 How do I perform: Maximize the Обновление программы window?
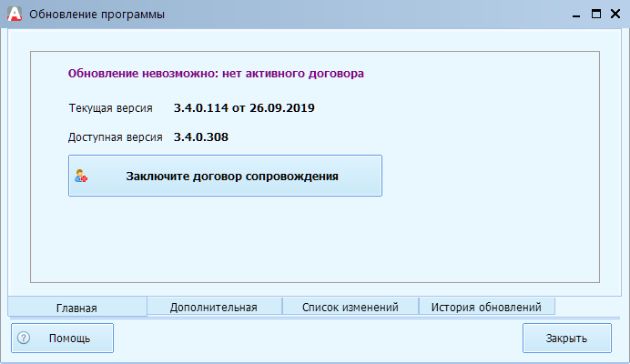596,14
